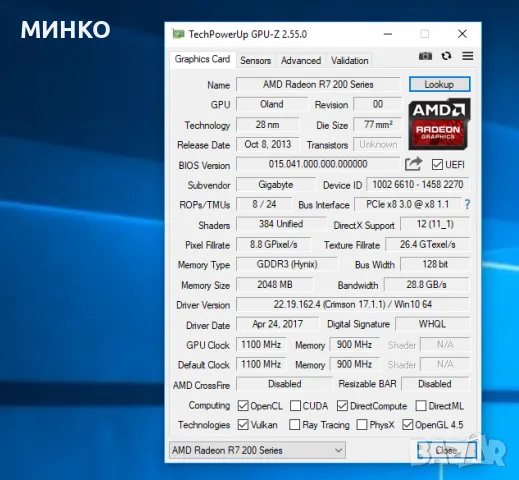Click the Driver Date field Apr 24, 2017
Image resolution: width=519 pixels, height=480 pixels.
(x=277, y=324)
